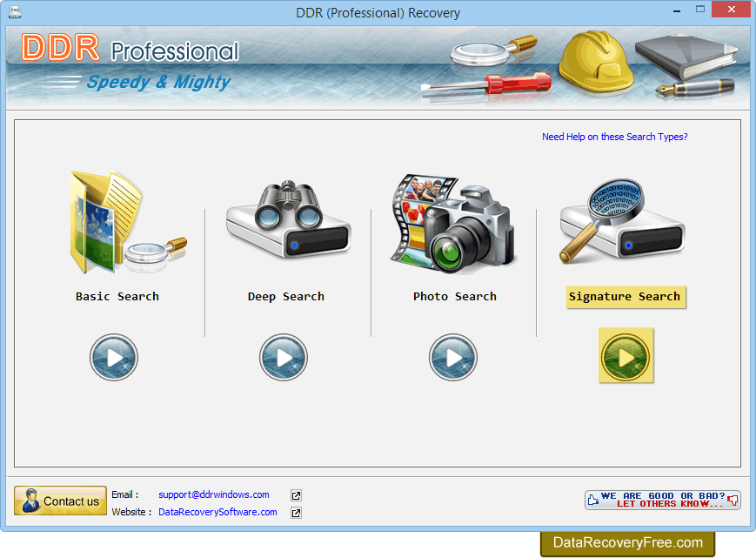Start Deep Search with its play button
Image resolution: width=756 pixels, height=558 pixels.
(x=284, y=358)
